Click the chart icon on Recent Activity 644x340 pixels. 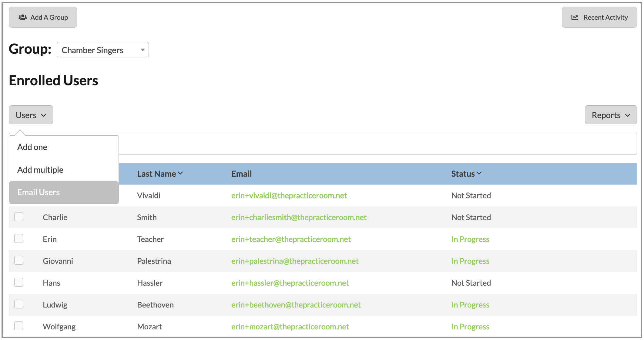point(575,17)
